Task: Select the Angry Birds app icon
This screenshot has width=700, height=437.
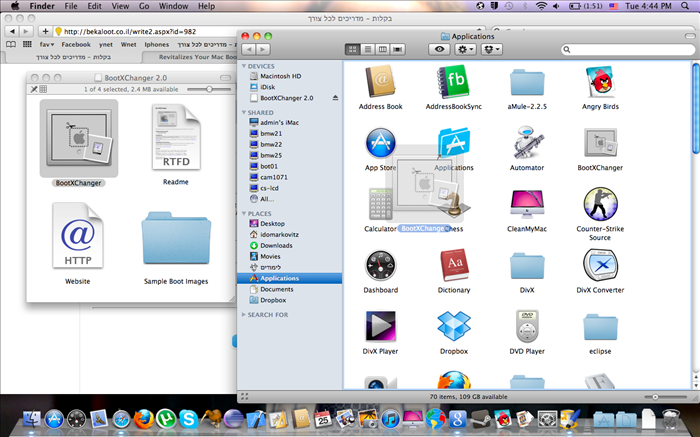Action: tap(600, 82)
